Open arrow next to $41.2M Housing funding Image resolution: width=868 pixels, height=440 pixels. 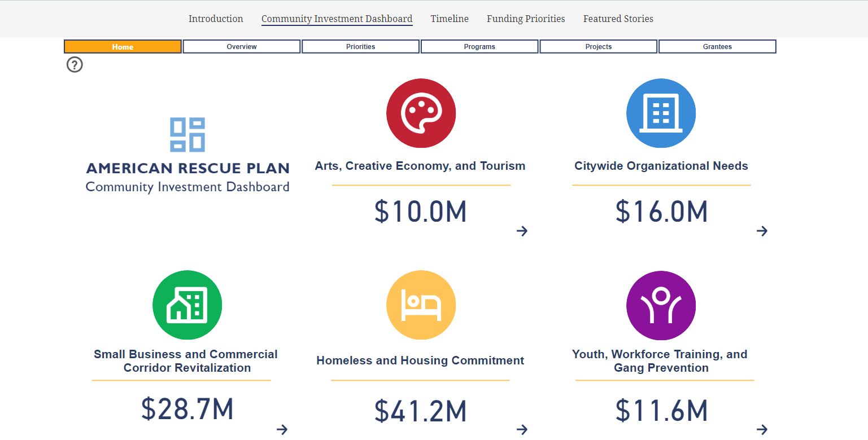[522, 430]
